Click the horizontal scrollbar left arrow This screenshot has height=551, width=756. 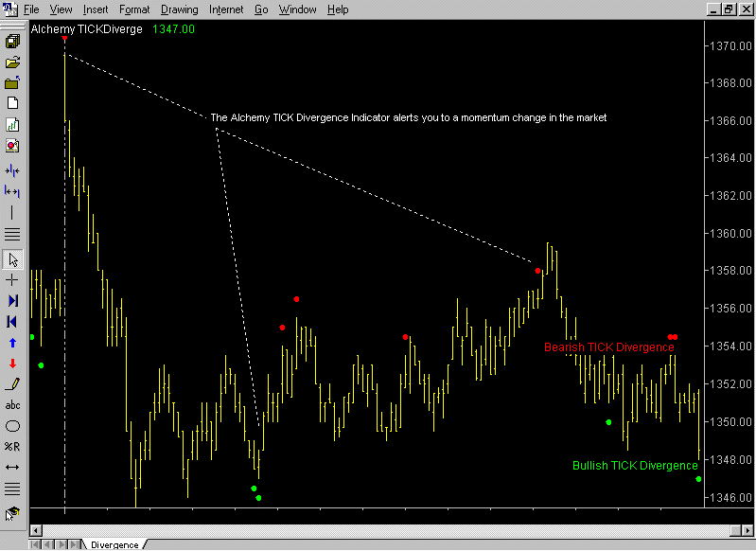pyautogui.click(x=36, y=530)
